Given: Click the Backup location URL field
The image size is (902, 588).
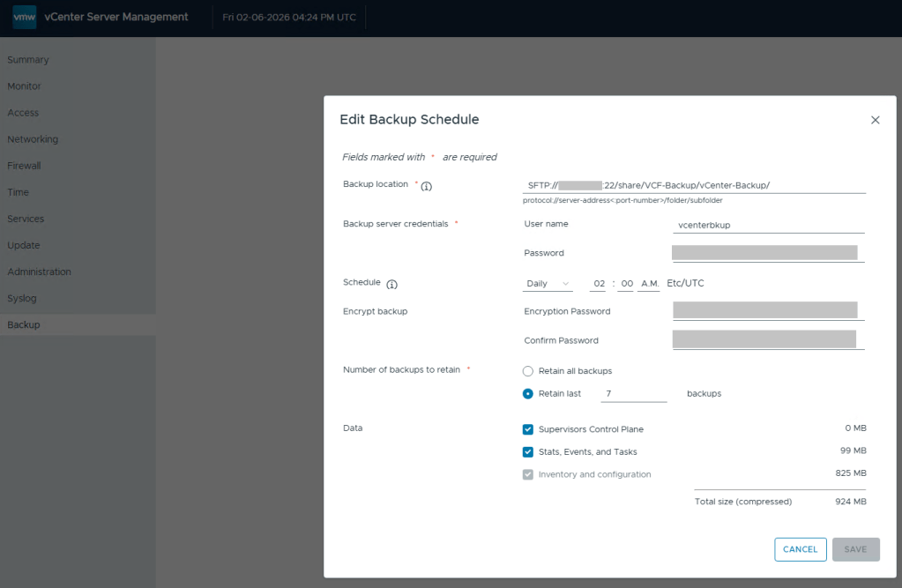Looking at the screenshot, I should [693, 185].
